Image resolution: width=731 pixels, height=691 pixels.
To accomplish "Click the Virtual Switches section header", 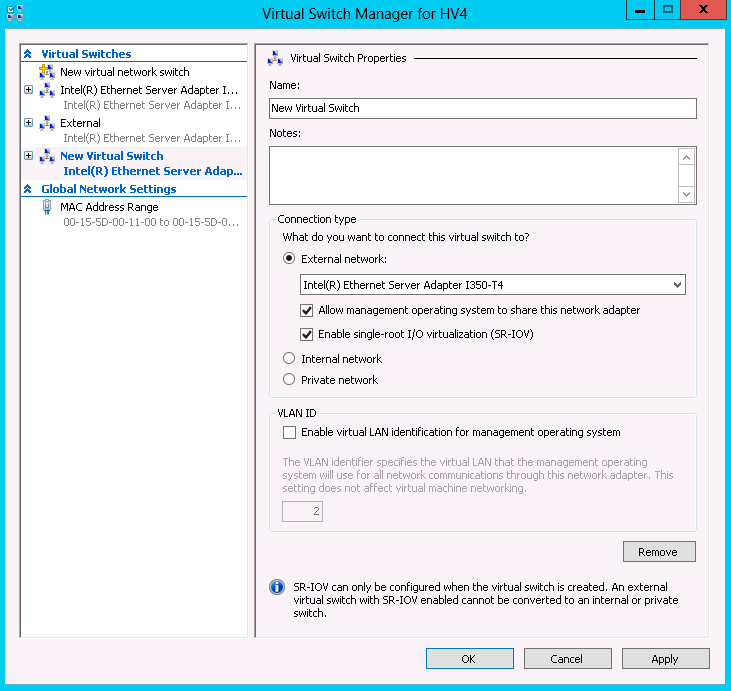I will (x=86, y=54).
